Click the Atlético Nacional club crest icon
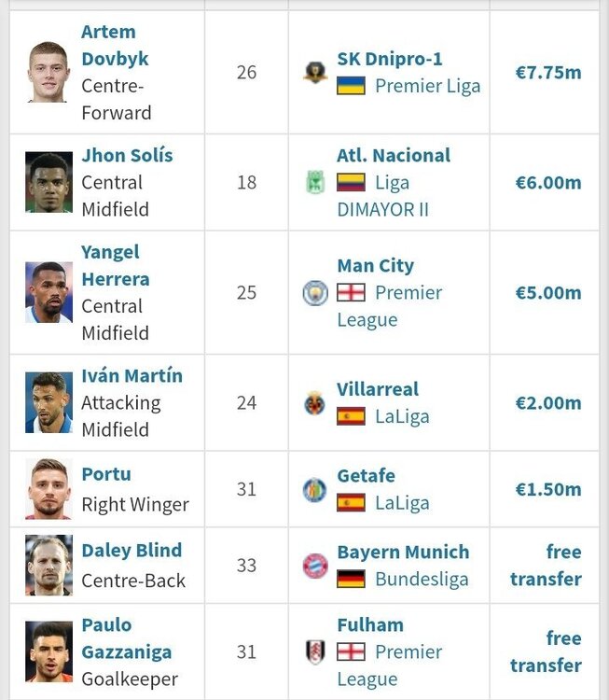Viewport: 609px width, 700px height. tap(315, 182)
